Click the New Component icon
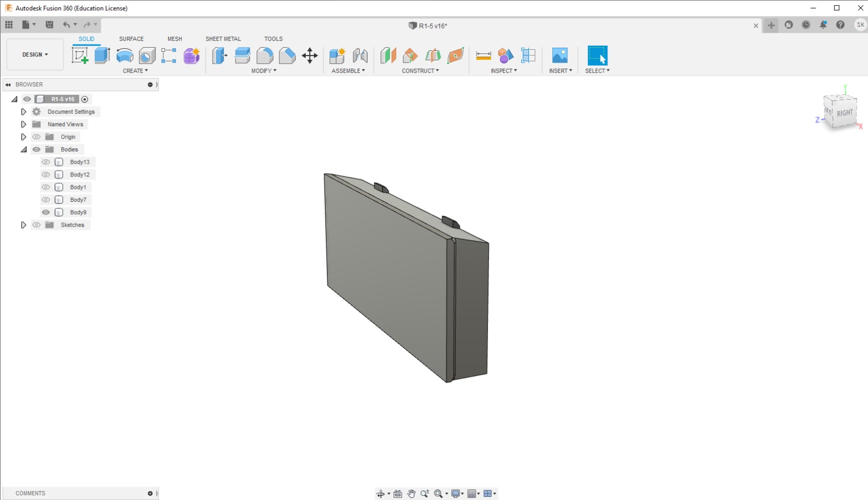This screenshot has width=868, height=500. coord(337,55)
